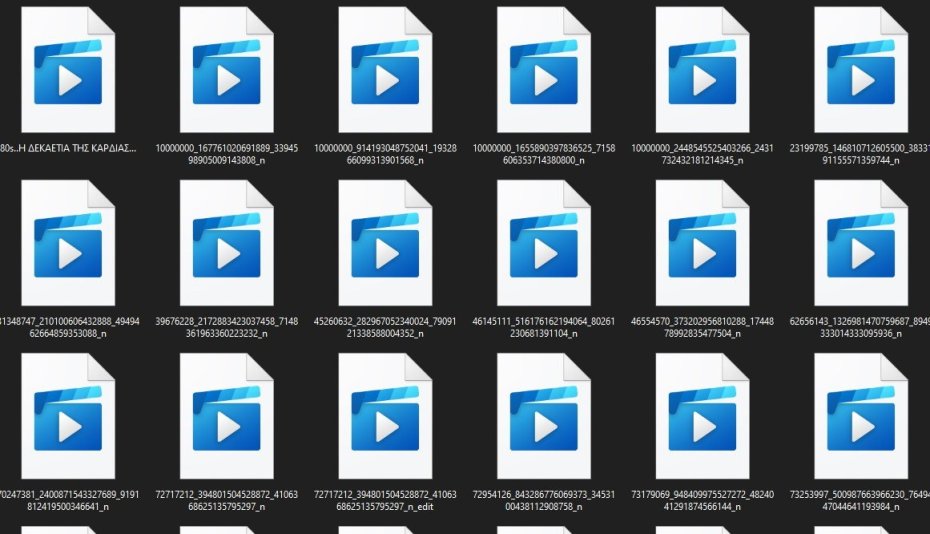Select video icon of file 10000000_2448545525403266

click(x=702, y=69)
